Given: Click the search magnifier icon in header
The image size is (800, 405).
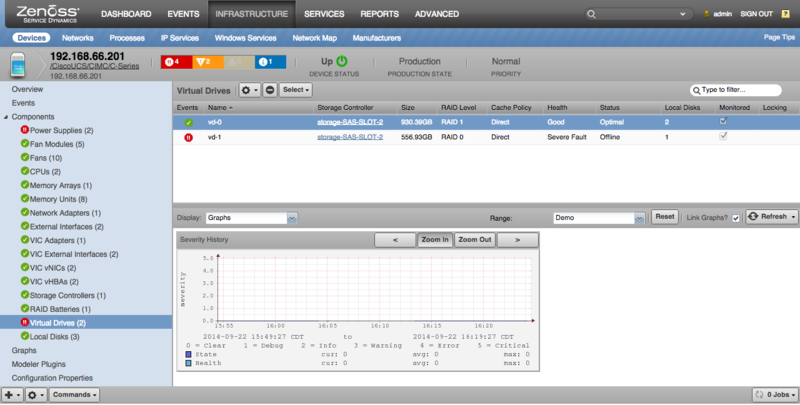Looking at the screenshot, I should tap(591, 14).
